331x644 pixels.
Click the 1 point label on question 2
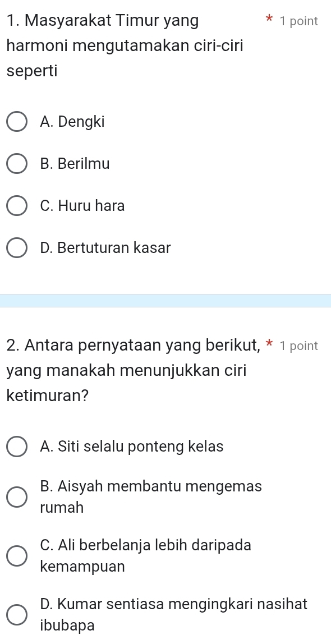tap(297, 346)
